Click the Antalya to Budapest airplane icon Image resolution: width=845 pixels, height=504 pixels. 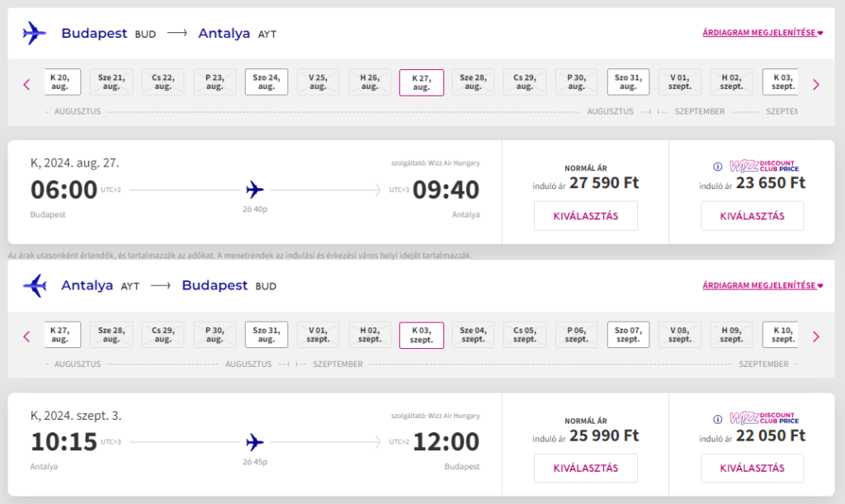pos(35,285)
